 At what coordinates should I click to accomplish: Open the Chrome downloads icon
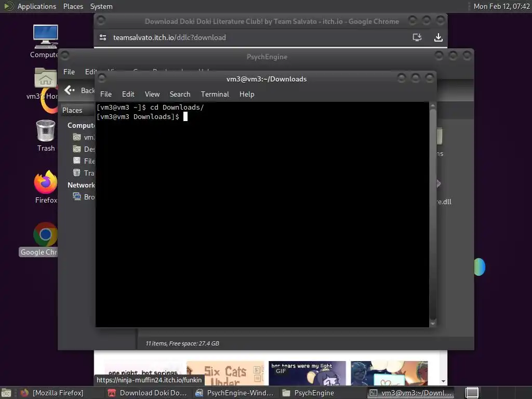pyautogui.click(x=438, y=37)
